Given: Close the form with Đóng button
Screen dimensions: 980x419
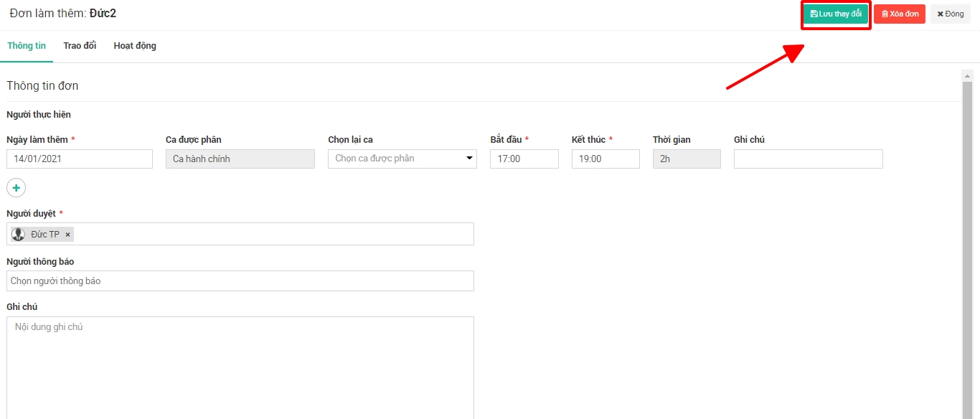Looking at the screenshot, I should (951, 14).
